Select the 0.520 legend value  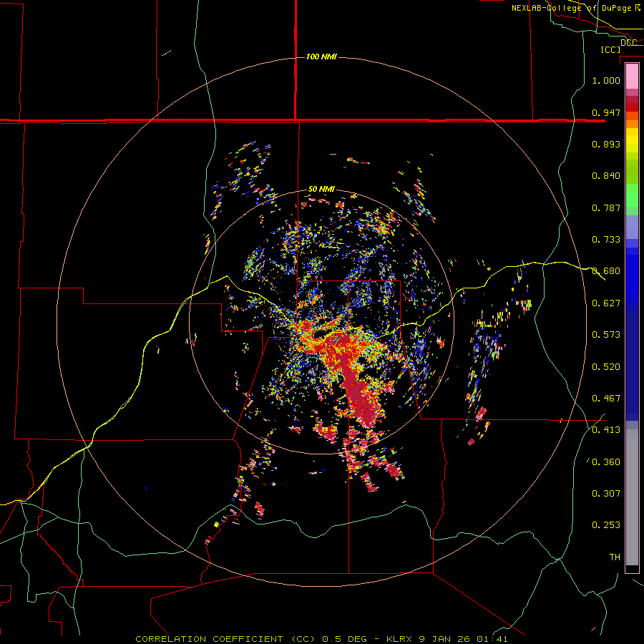(606, 367)
